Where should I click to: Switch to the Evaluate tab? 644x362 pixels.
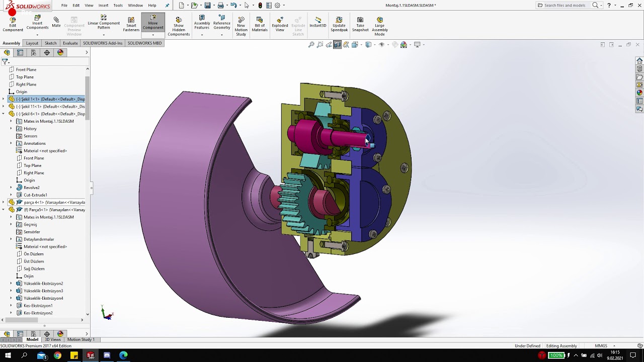coord(70,43)
